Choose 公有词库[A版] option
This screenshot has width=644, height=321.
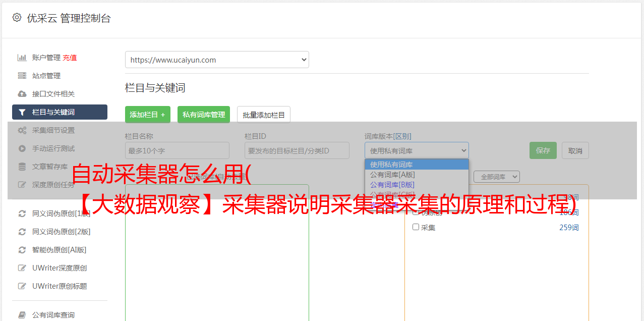[x=417, y=175]
